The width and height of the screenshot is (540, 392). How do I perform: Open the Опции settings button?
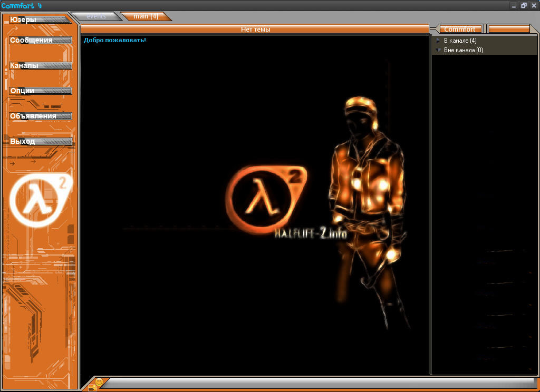pos(40,91)
